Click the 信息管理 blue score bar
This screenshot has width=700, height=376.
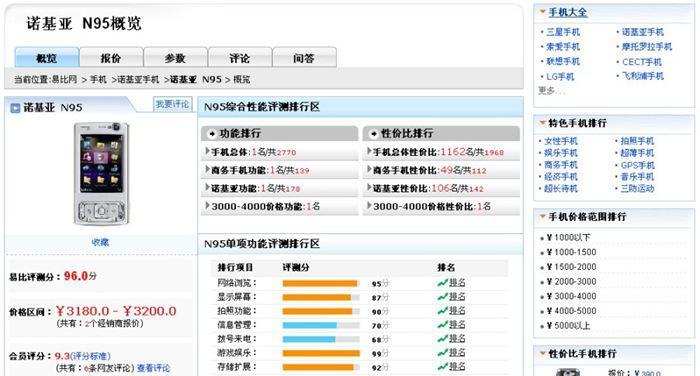pos(309,325)
